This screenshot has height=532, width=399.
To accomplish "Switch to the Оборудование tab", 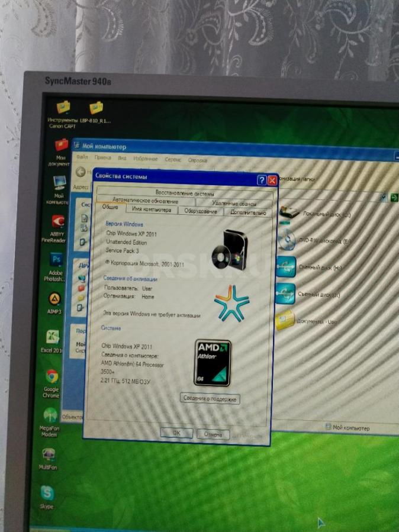I will point(200,211).
